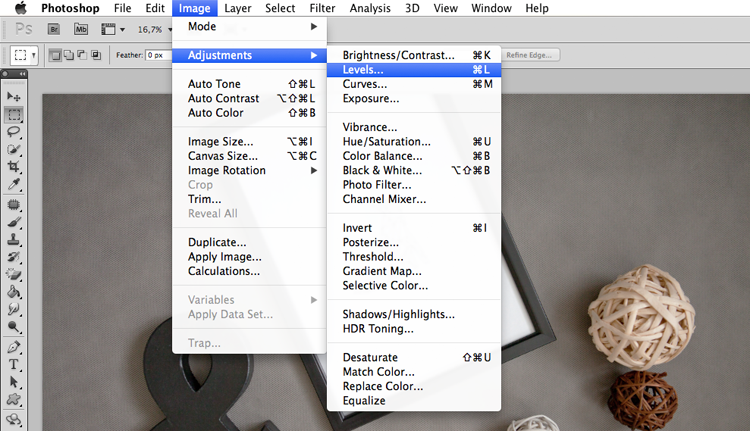Expand the Mode submenu

coord(249,26)
